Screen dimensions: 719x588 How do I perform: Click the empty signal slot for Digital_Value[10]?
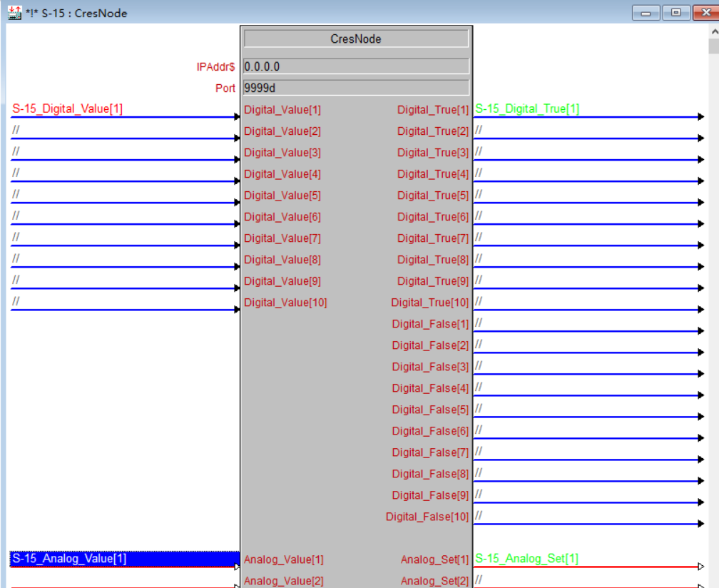124,303
